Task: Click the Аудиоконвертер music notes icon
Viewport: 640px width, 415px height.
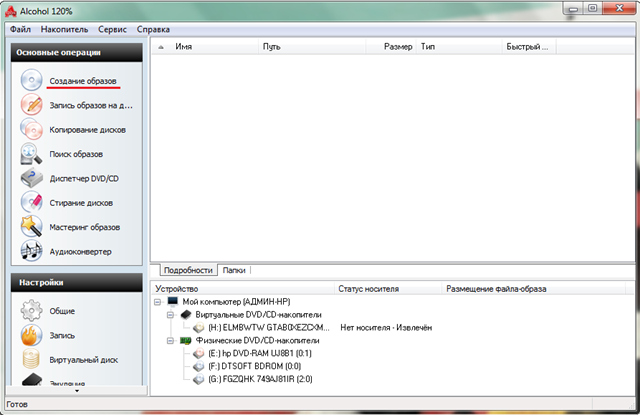Action: 31,251
